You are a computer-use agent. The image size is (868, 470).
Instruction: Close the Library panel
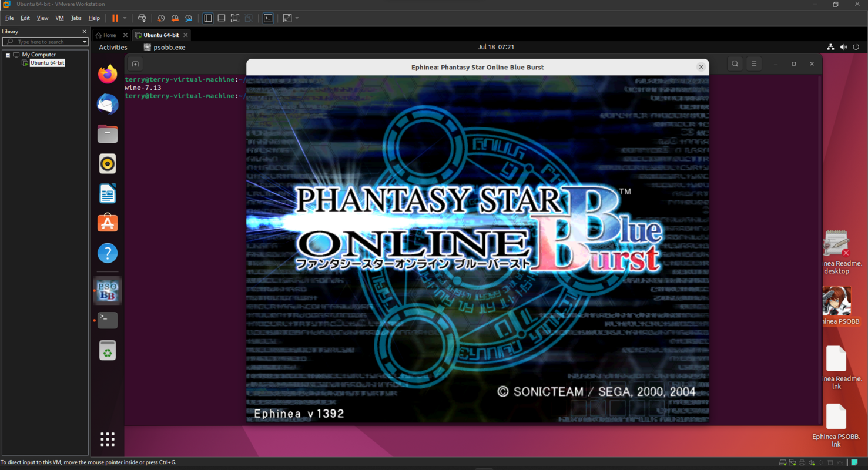(x=84, y=32)
